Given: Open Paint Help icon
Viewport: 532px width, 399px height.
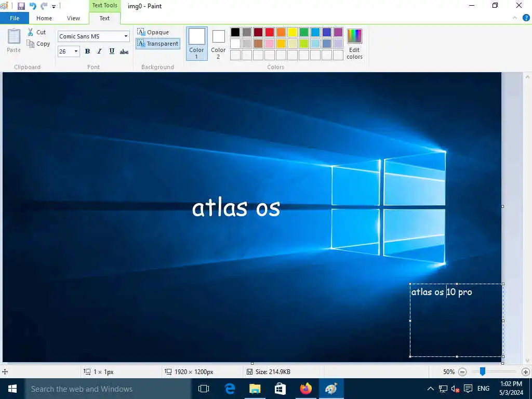Looking at the screenshot, I should (526, 18).
